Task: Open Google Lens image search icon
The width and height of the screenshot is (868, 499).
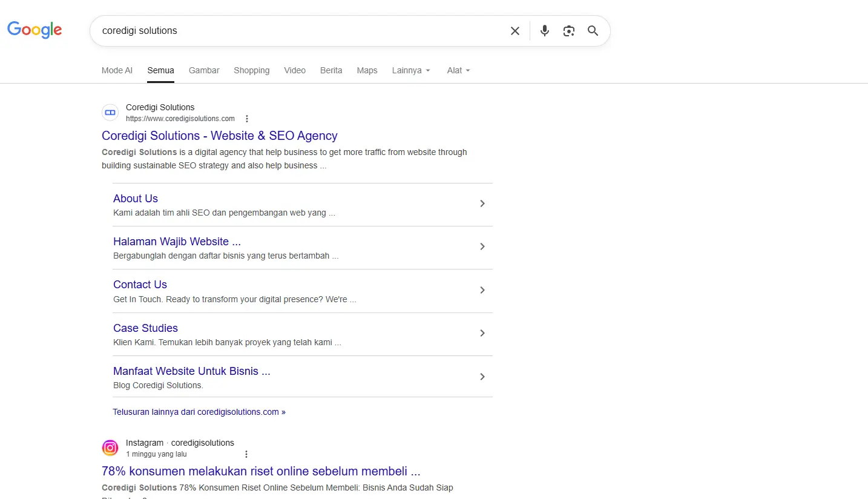Action: coord(568,31)
